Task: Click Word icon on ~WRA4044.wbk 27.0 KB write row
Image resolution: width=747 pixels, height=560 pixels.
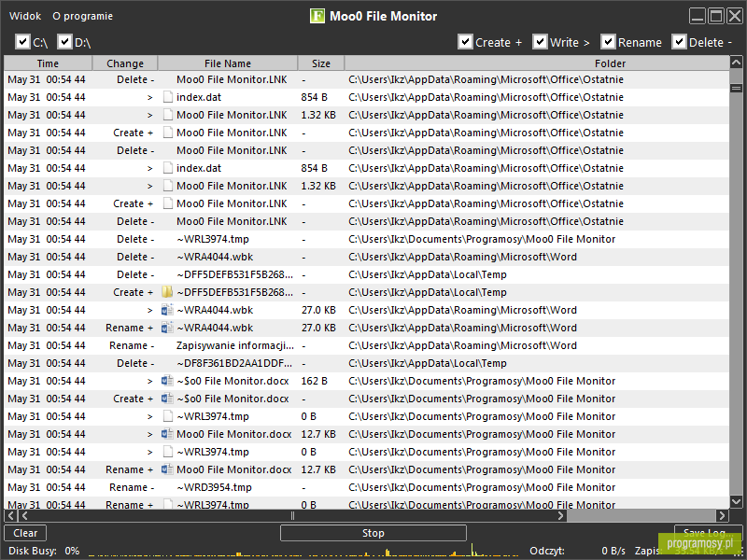Action: [167, 310]
